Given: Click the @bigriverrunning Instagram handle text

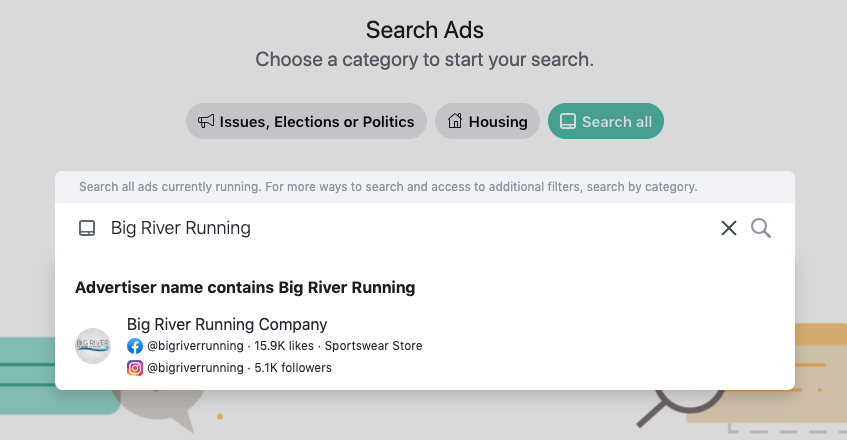Looking at the screenshot, I should (x=195, y=368).
